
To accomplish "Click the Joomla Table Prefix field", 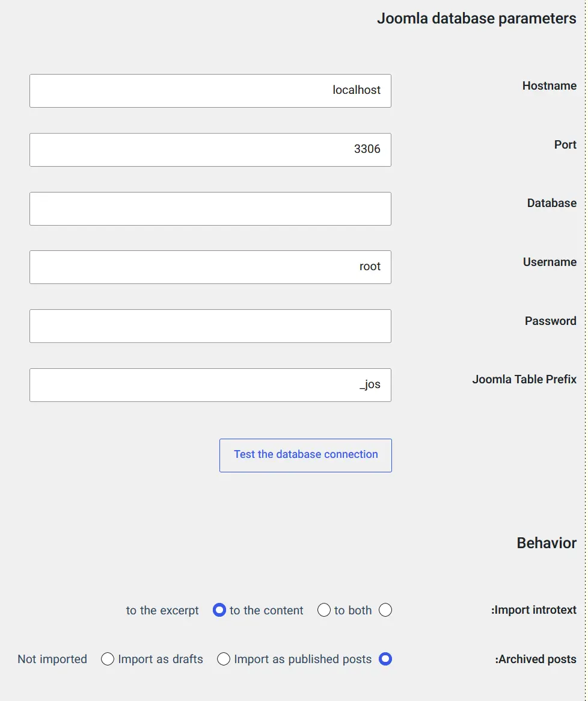I will pyautogui.click(x=210, y=385).
